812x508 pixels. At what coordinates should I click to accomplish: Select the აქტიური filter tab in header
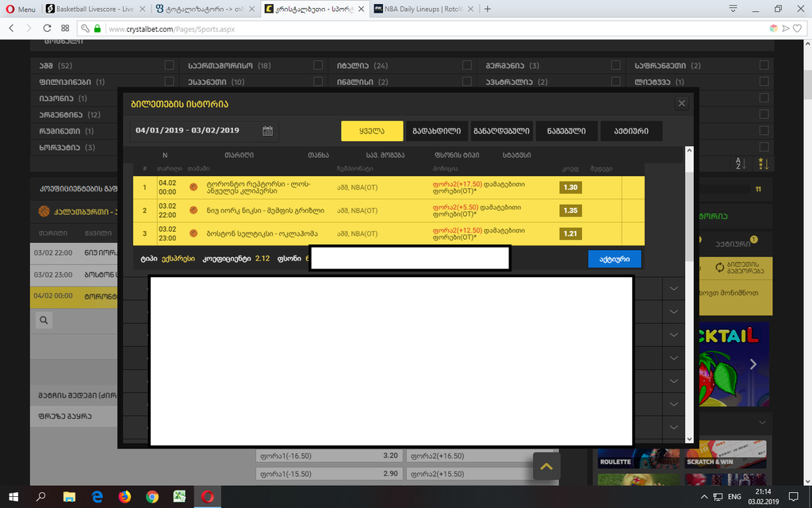[631, 131]
